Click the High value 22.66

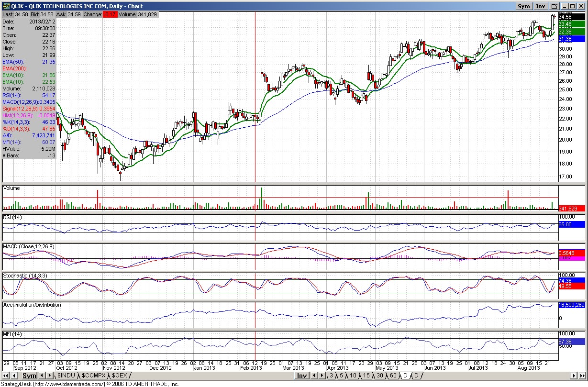tap(48, 48)
